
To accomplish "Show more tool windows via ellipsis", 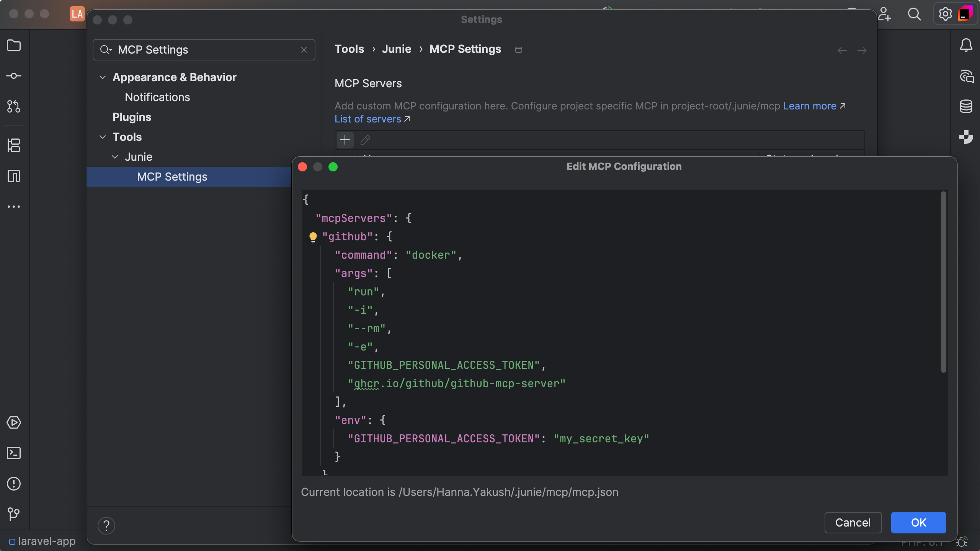I will tap(14, 207).
